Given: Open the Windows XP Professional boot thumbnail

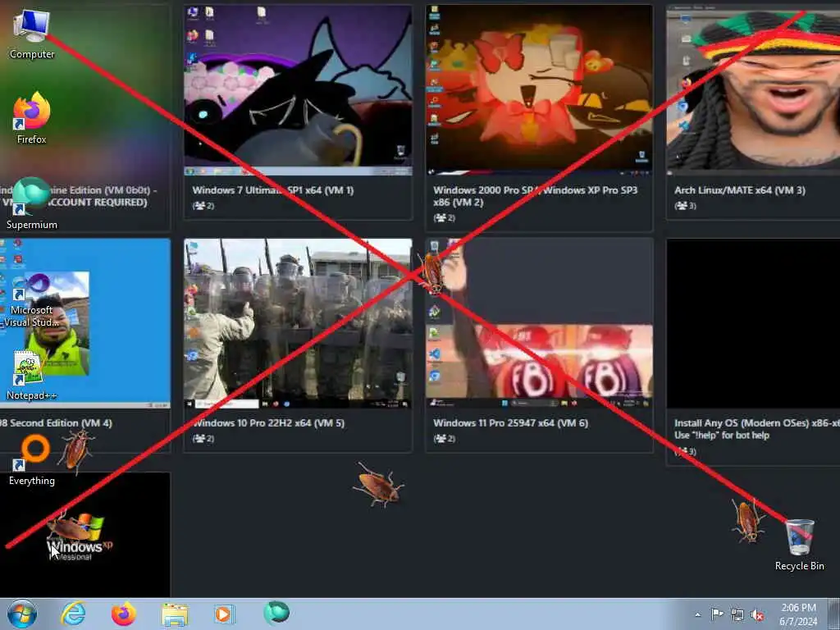Looking at the screenshot, I should (85, 534).
